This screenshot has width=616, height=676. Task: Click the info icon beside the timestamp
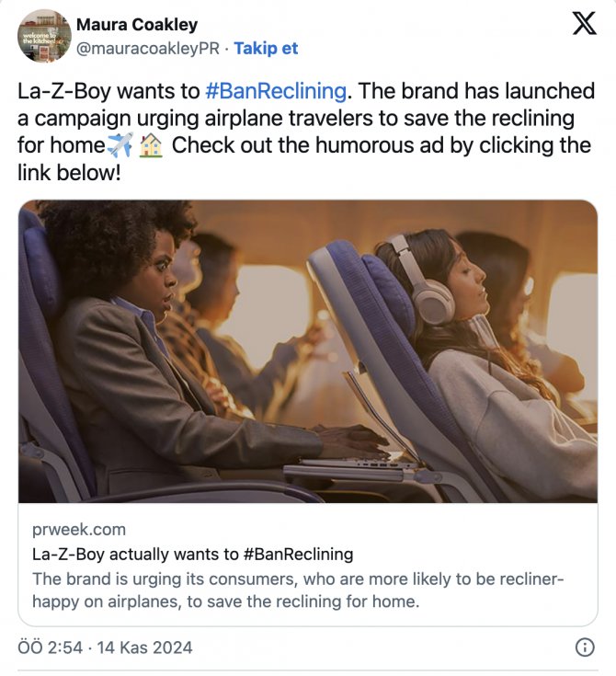point(585,647)
